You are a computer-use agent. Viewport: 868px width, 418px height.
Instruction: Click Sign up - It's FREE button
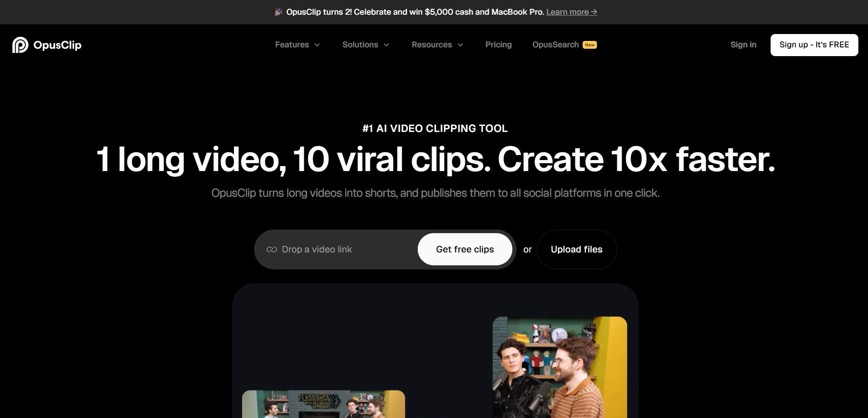[x=814, y=45]
